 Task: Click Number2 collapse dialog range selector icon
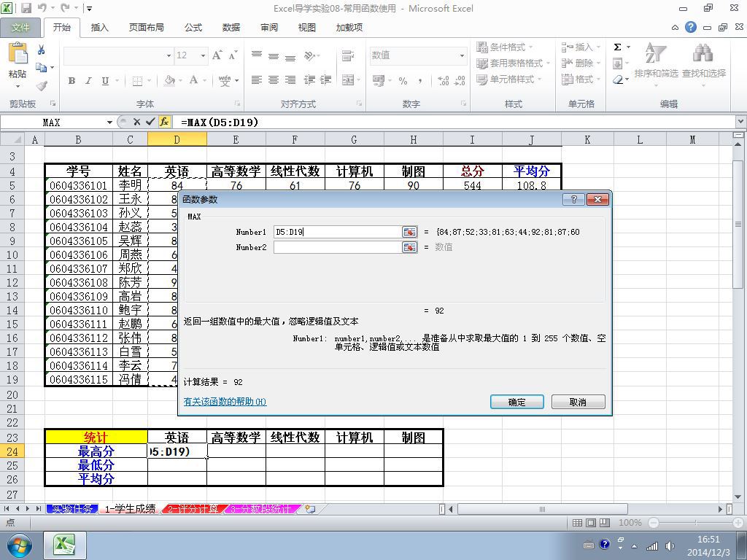pos(410,247)
